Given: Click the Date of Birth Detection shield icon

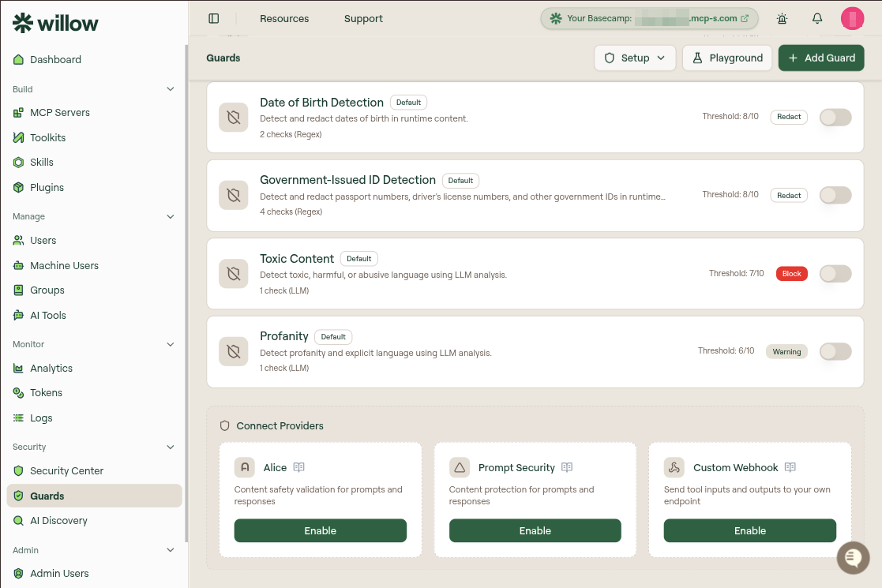Looking at the screenshot, I should coord(234,117).
